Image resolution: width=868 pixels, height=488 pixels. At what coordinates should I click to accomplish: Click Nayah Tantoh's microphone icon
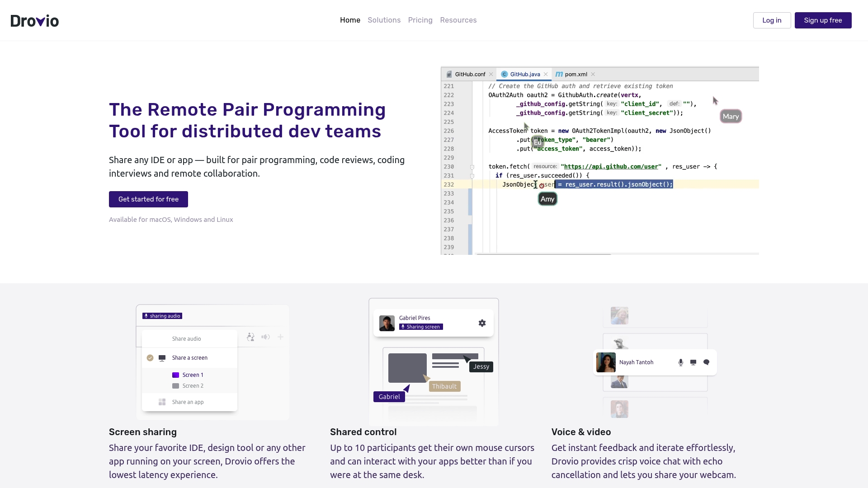click(x=681, y=362)
